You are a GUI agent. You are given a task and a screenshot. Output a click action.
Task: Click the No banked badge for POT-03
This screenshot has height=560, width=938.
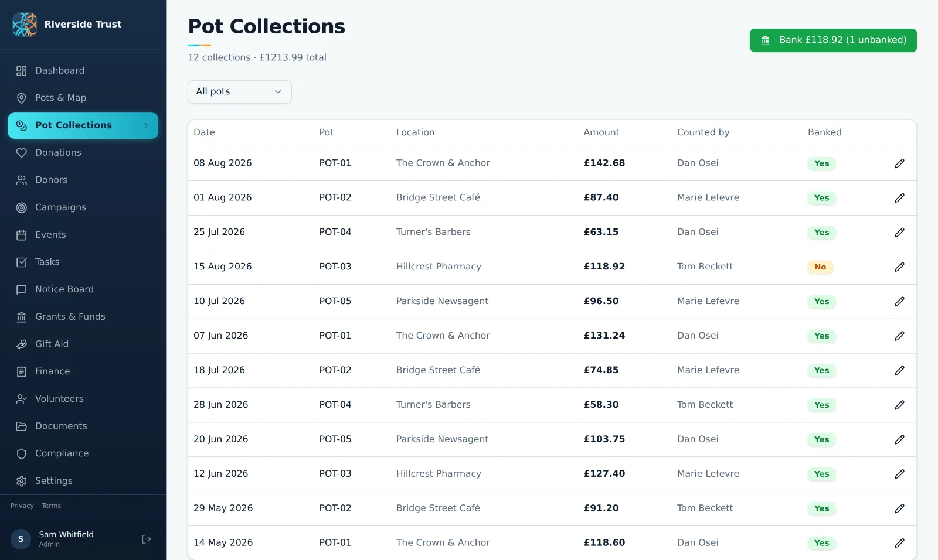click(x=820, y=267)
